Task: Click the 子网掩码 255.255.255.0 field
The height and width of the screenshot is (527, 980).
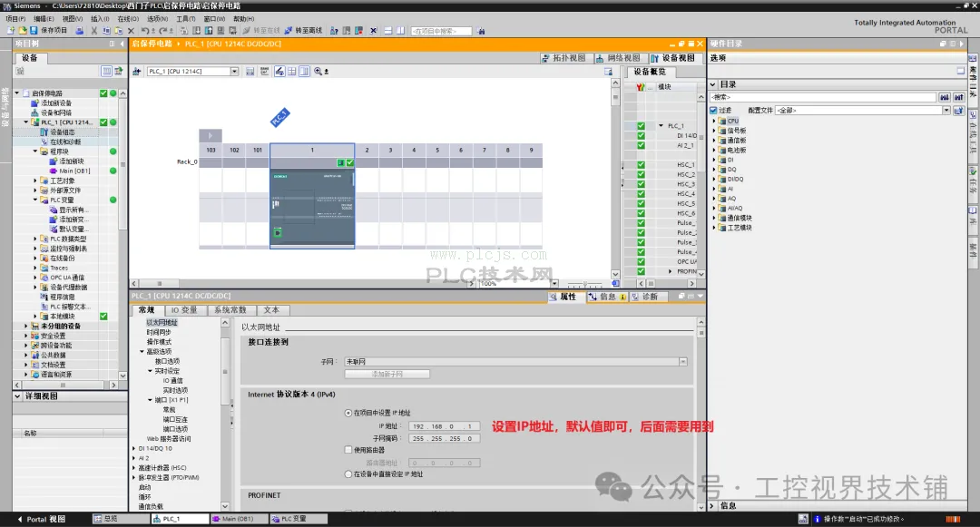Action: [x=445, y=438]
